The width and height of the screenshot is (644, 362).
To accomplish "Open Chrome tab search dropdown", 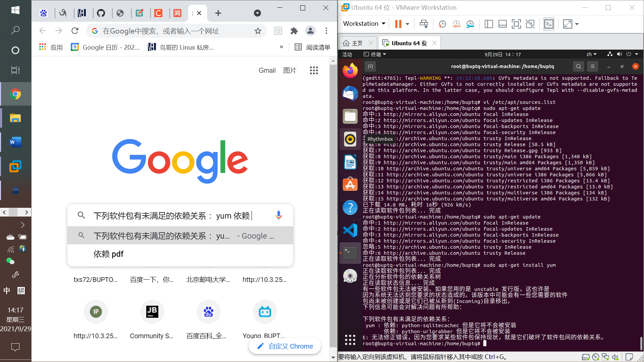I will click(x=257, y=13).
